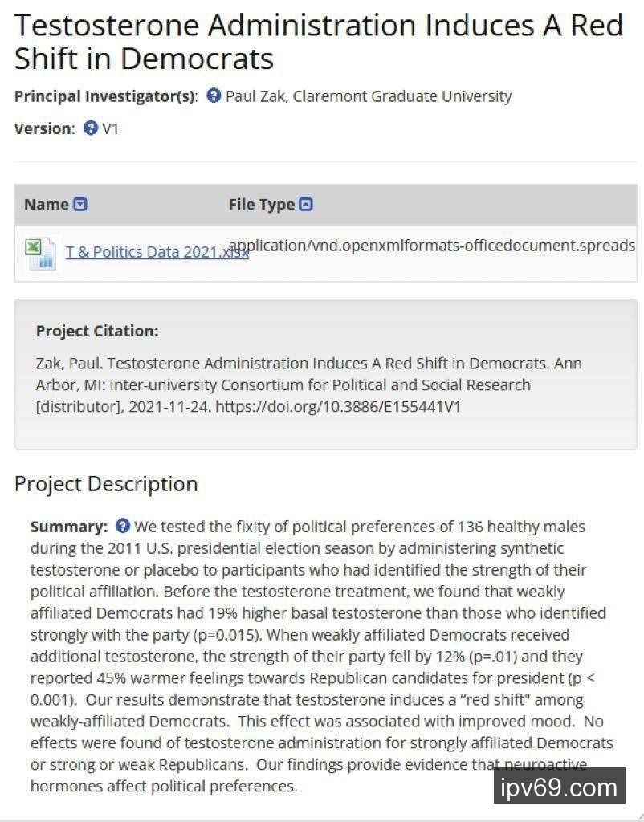This screenshot has height=822, width=644.
Task: Toggle the File Type column sort arrow
Action: coord(306,205)
